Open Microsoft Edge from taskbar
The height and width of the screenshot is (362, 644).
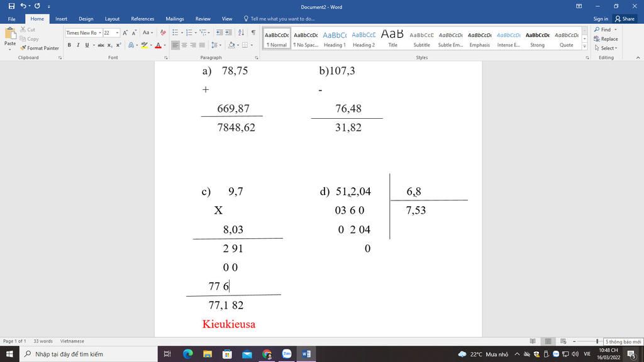187,354
